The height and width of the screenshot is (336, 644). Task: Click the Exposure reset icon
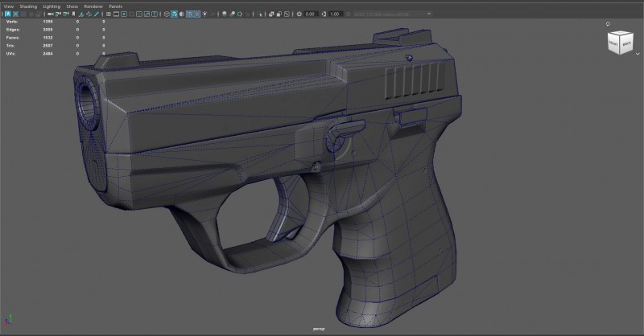(299, 14)
